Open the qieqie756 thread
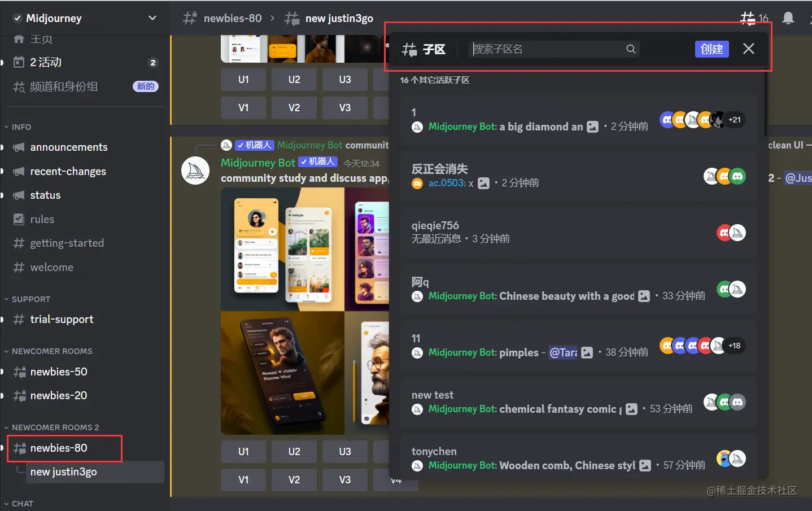 click(x=578, y=233)
